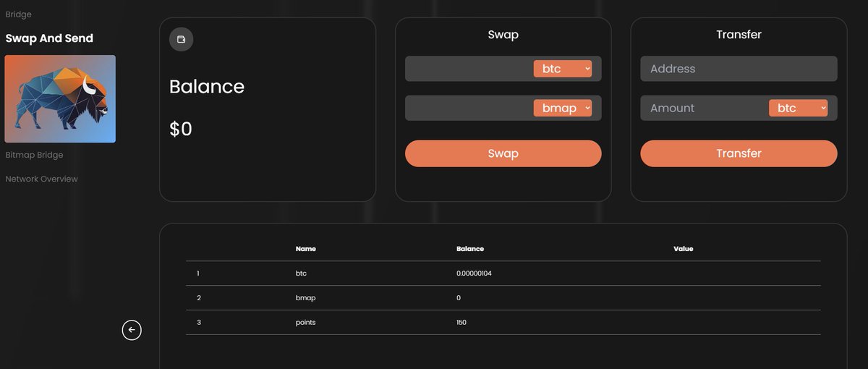Screen dimensions: 868x369
Task: Click the 0.00000104 balance value
Action: (475, 273)
